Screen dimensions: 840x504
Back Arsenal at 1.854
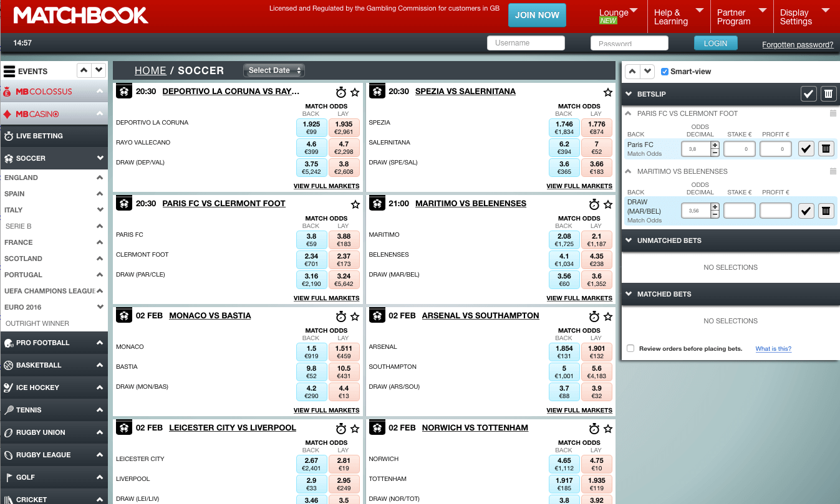tap(564, 352)
